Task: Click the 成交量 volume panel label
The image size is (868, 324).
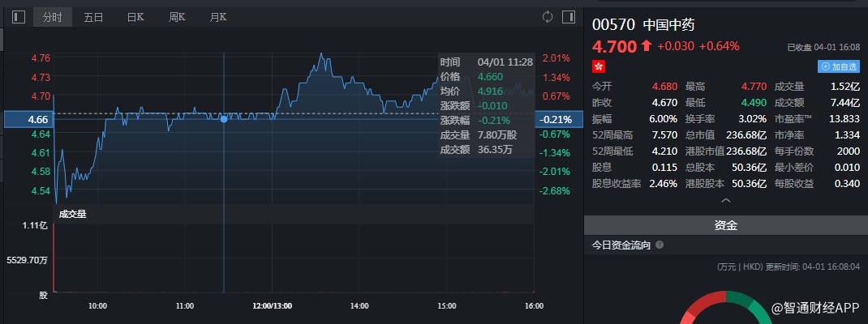Action: pos(72,214)
